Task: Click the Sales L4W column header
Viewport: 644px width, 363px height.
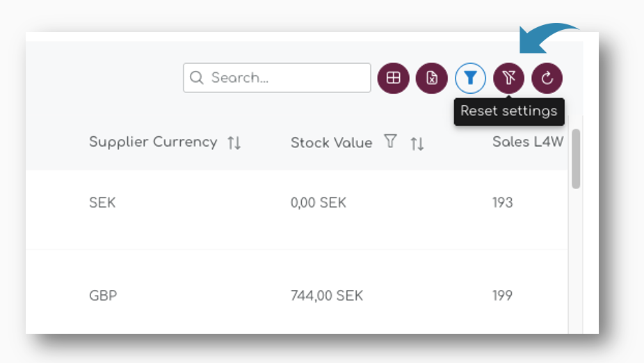Action: [x=527, y=142]
